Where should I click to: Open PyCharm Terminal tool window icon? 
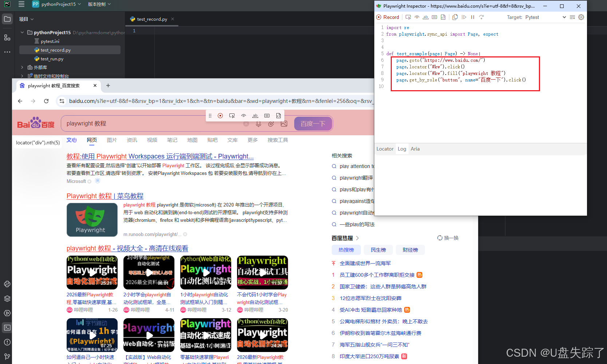[x=7, y=328]
